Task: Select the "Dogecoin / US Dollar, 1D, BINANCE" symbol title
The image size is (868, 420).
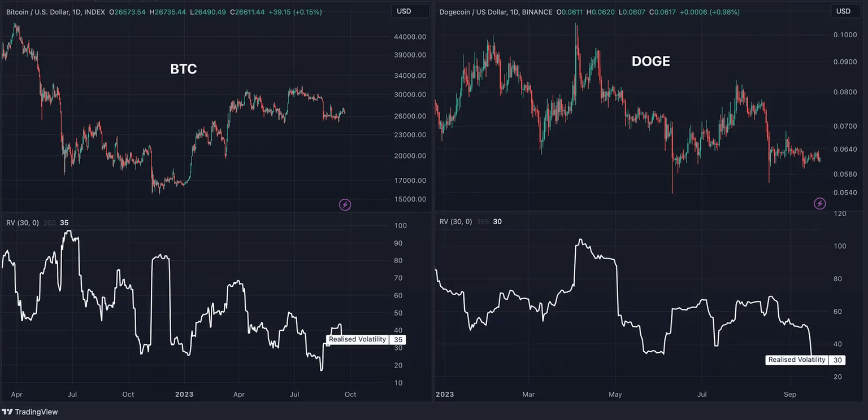Action: [x=496, y=12]
